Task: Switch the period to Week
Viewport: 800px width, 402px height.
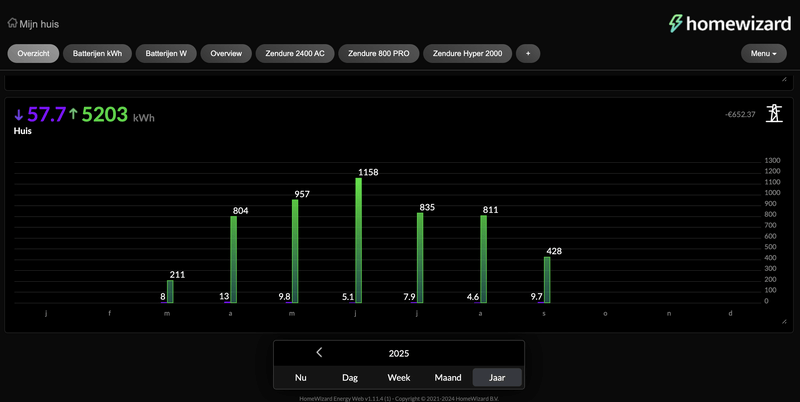Action: point(399,378)
